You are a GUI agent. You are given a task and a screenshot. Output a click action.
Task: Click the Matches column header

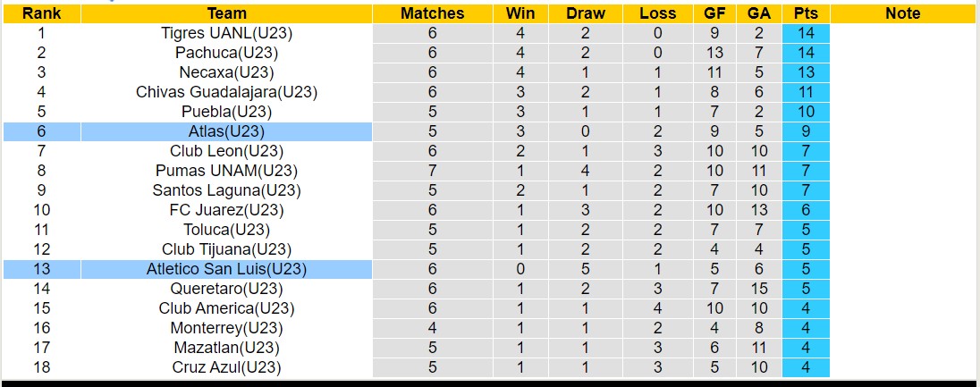[x=432, y=13]
